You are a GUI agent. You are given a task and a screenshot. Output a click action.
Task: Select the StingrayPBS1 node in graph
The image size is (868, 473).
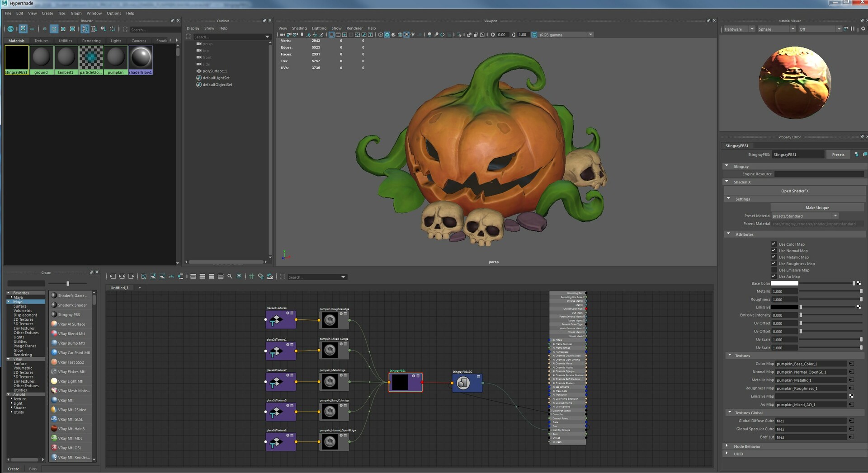[x=406, y=382]
